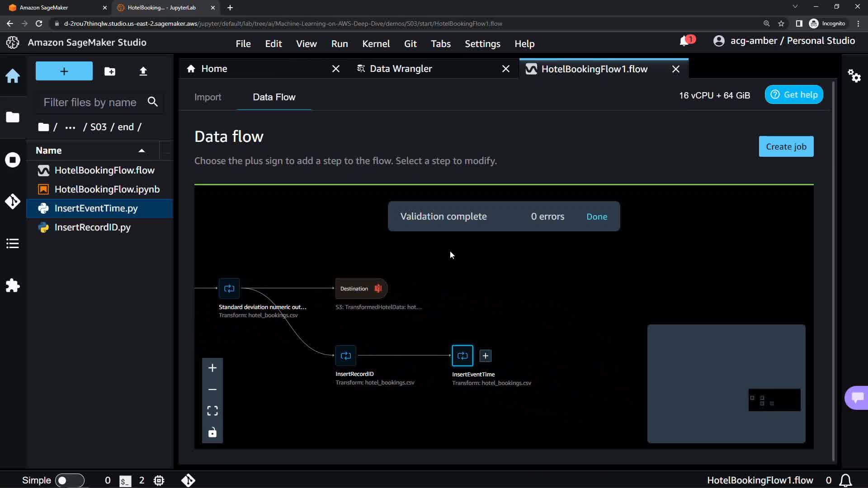Zoom in on the data flow canvas
The width and height of the screenshot is (868, 488).
coord(212,368)
